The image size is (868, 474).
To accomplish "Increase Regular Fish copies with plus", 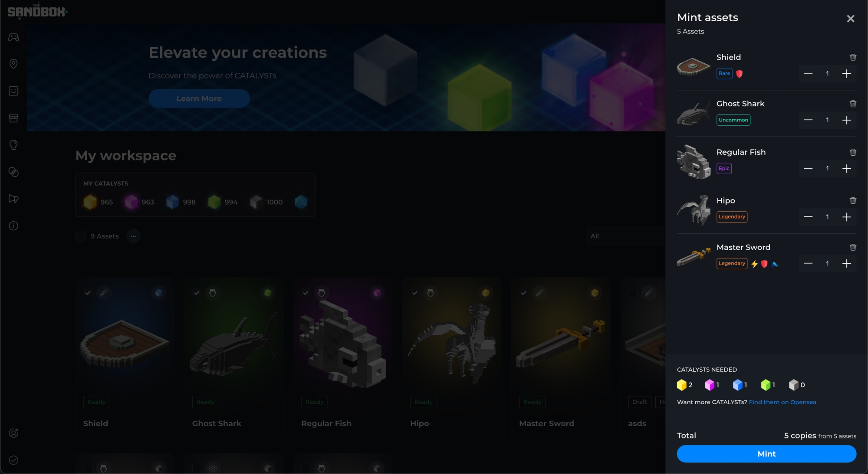I will pos(846,168).
